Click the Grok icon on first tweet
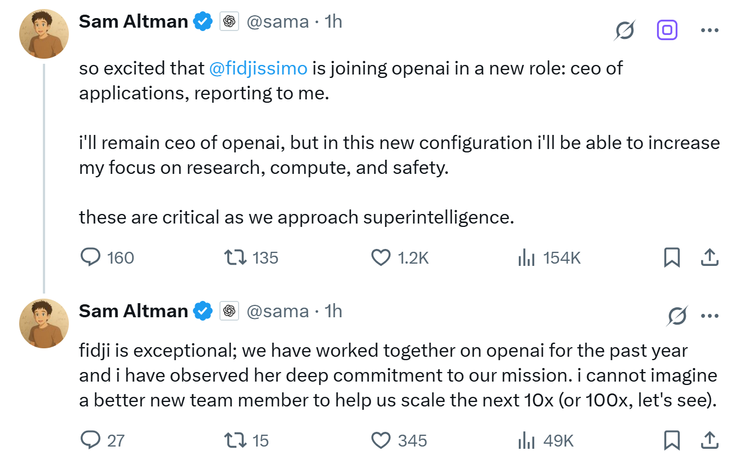Image resolution: width=740 pixels, height=455 pixels. 625,30
